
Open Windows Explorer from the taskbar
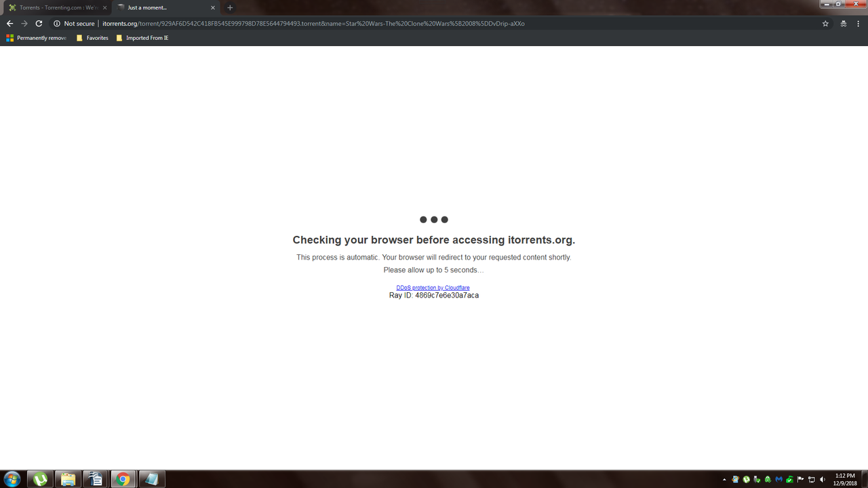68,479
